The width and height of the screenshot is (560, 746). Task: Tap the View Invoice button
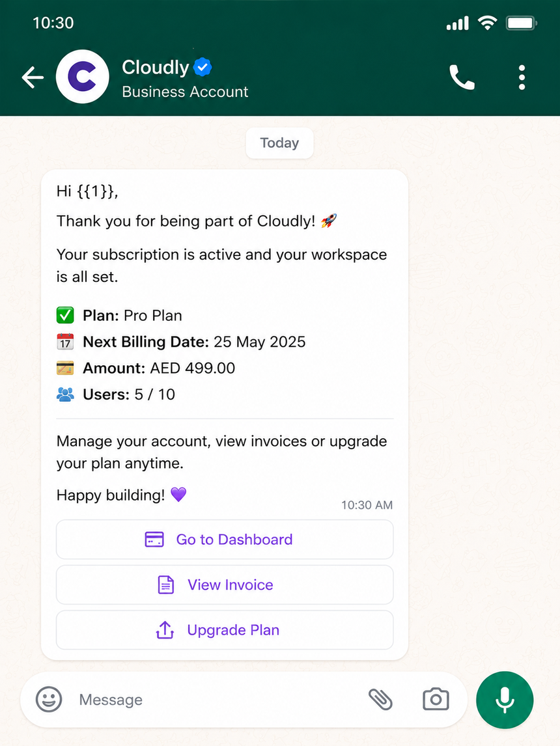[225, 585]
